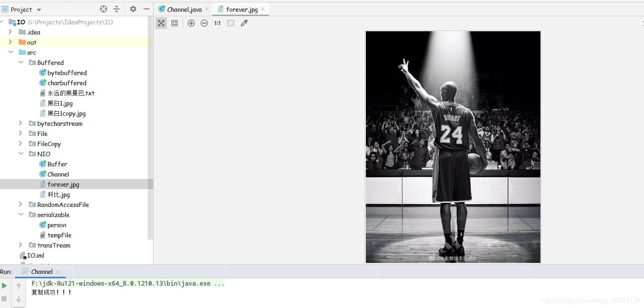Click the fit zoom to window icon
Screen dimensions: 644x308
click(x=231, y=23)
